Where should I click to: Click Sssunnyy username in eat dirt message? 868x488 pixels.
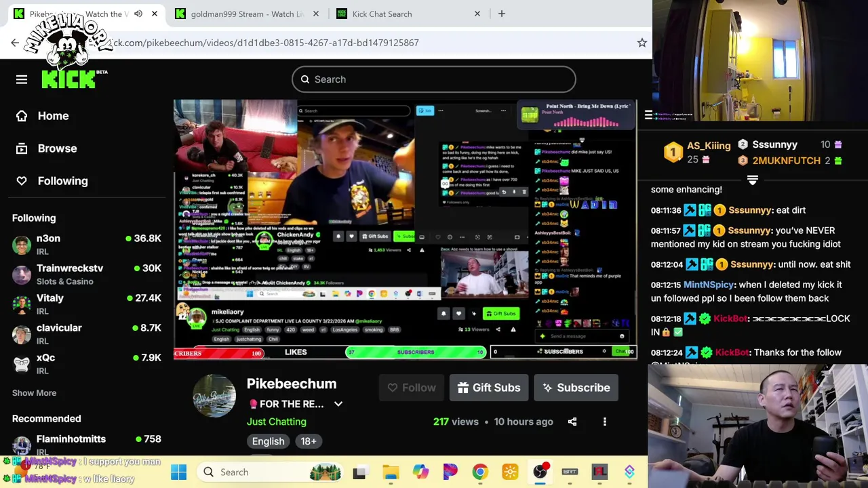point(750,210)
